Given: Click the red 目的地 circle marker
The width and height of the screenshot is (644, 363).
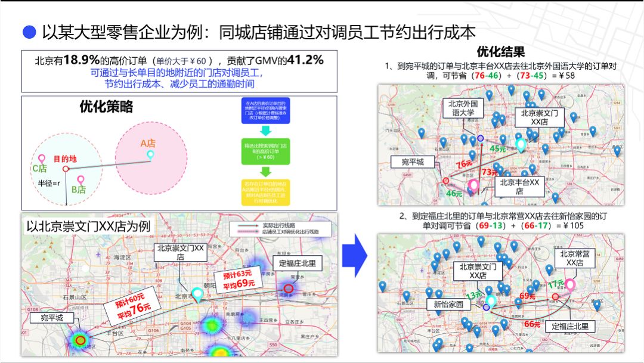Looking at the screenshot, I should (x=66, y=169).
